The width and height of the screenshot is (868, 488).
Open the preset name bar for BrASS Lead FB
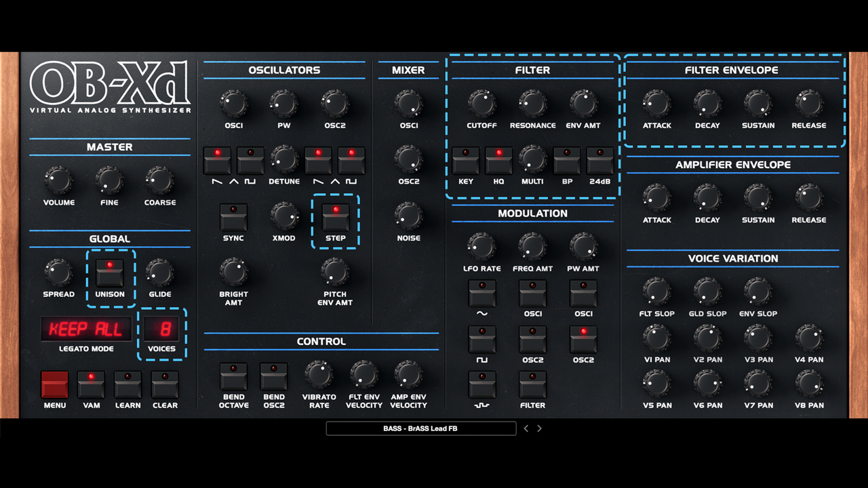420,428
